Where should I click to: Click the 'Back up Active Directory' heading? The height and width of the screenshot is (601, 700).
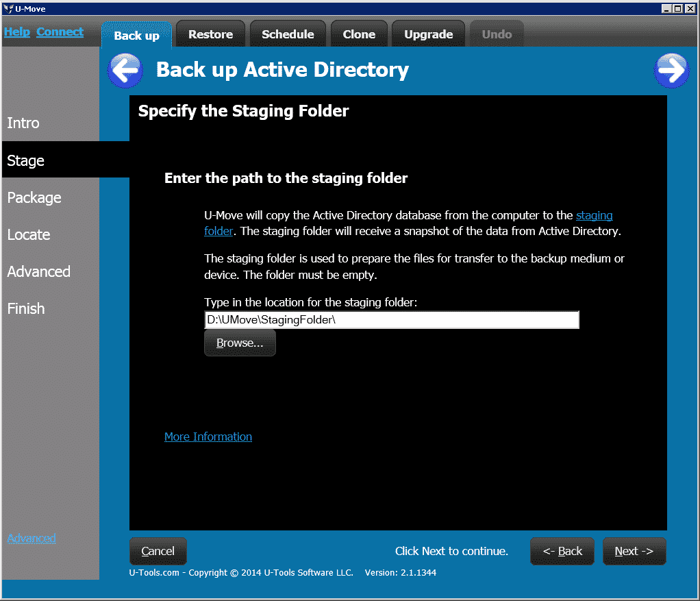coord(283,70)
